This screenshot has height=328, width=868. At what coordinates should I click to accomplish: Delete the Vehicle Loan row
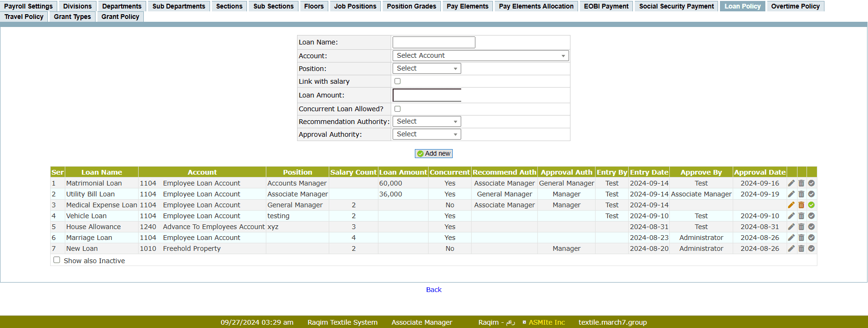pos(801,216)
